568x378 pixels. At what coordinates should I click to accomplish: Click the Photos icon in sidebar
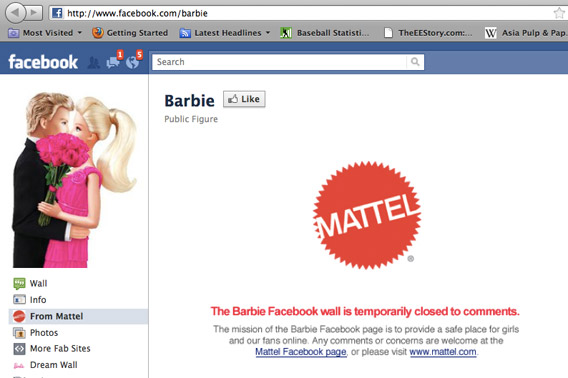[x=19, y=332]
